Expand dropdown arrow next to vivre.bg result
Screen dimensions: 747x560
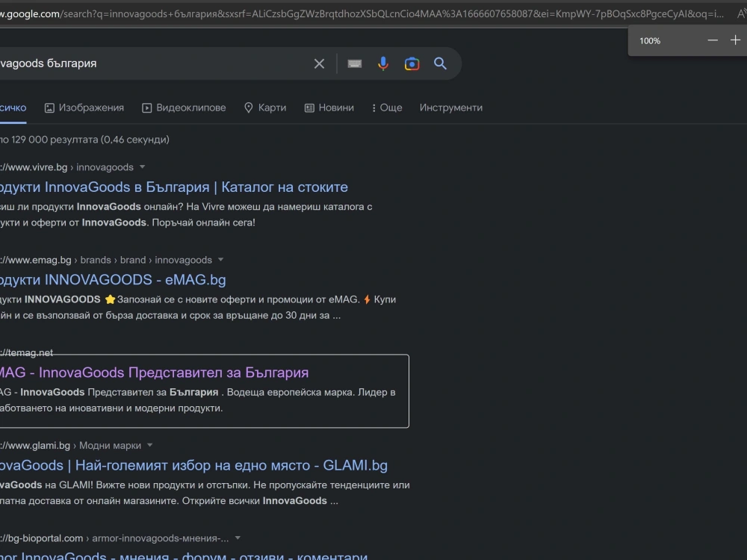click(x=142, y=167)
